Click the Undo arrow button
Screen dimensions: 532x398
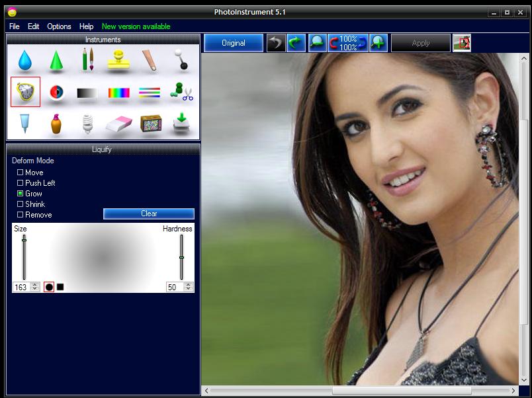(x=276, y=43)
